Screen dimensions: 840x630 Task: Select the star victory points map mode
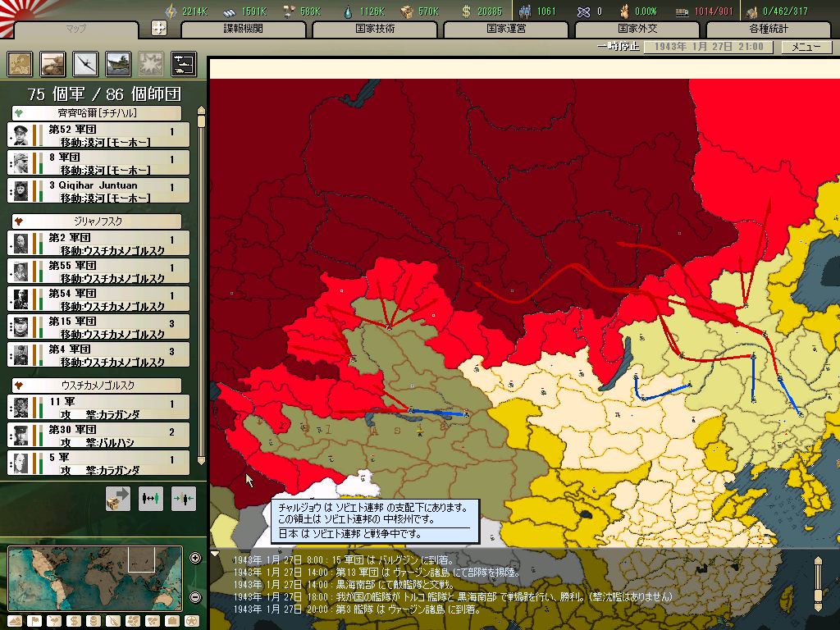coord(192,621)
